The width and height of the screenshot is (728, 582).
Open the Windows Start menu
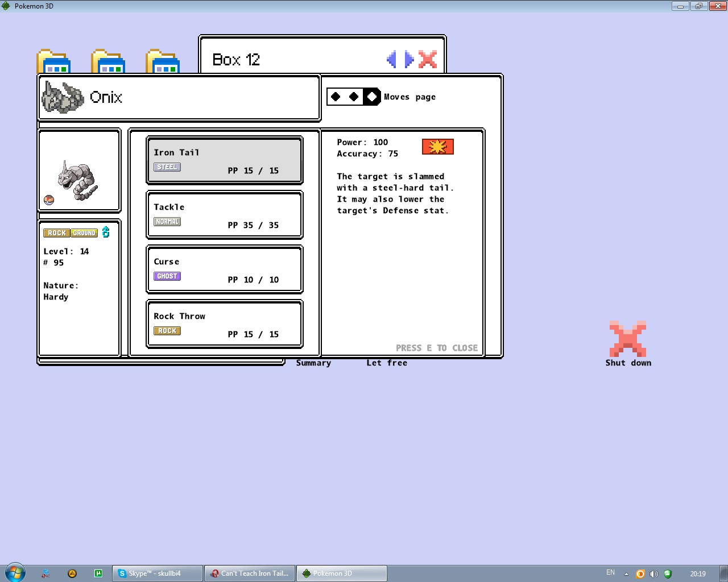(x=15, y=573)
